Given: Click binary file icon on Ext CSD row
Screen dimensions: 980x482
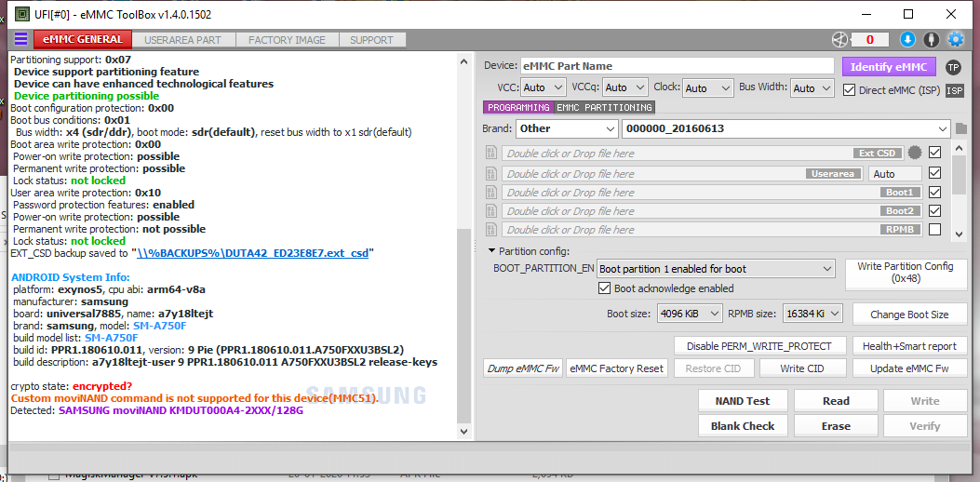Looking at the screenshot, I should pos(492,154).
